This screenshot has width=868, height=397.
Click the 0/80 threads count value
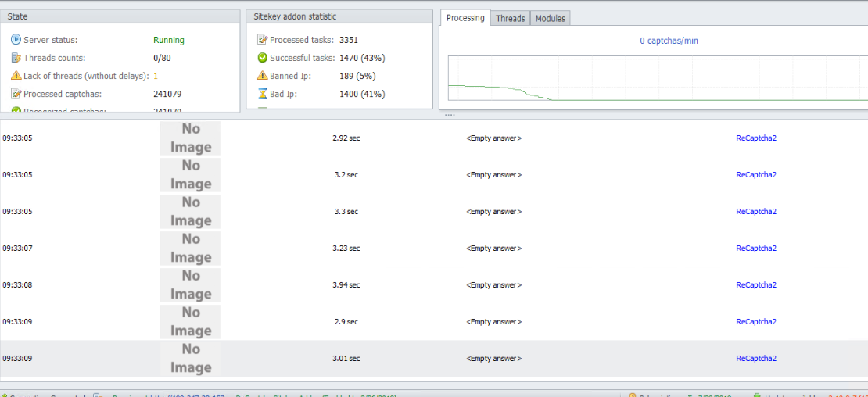tap(162, 58)
